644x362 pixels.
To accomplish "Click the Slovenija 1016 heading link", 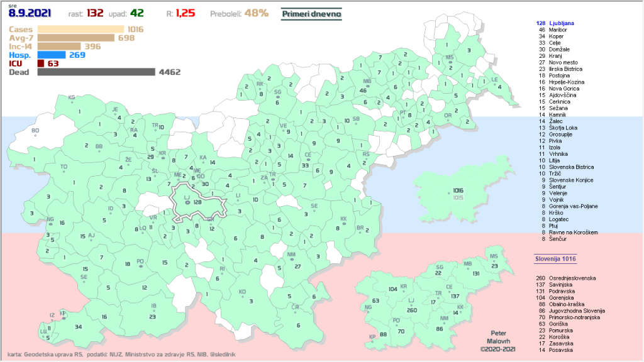I will coord(551,258).
